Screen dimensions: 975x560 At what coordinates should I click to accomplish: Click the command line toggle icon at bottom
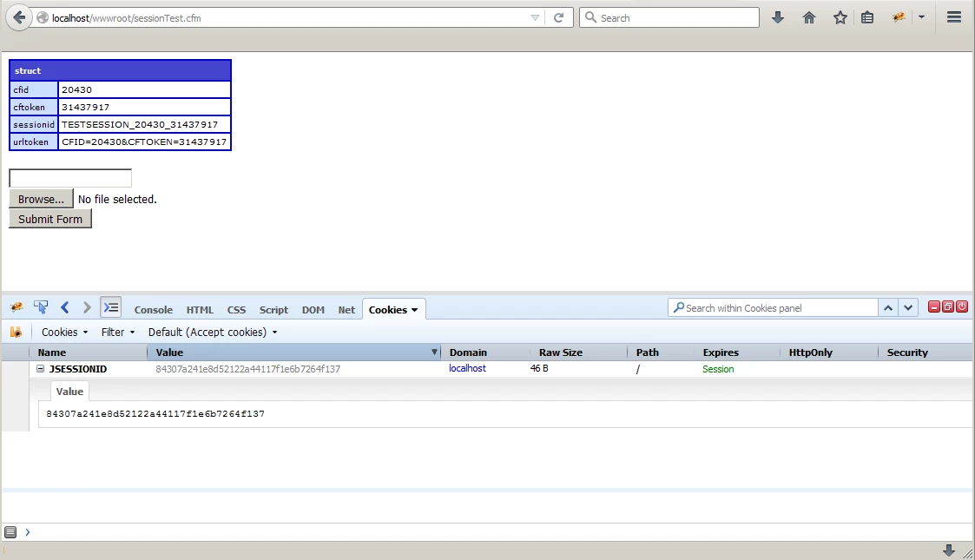click(x=10, y=532)
